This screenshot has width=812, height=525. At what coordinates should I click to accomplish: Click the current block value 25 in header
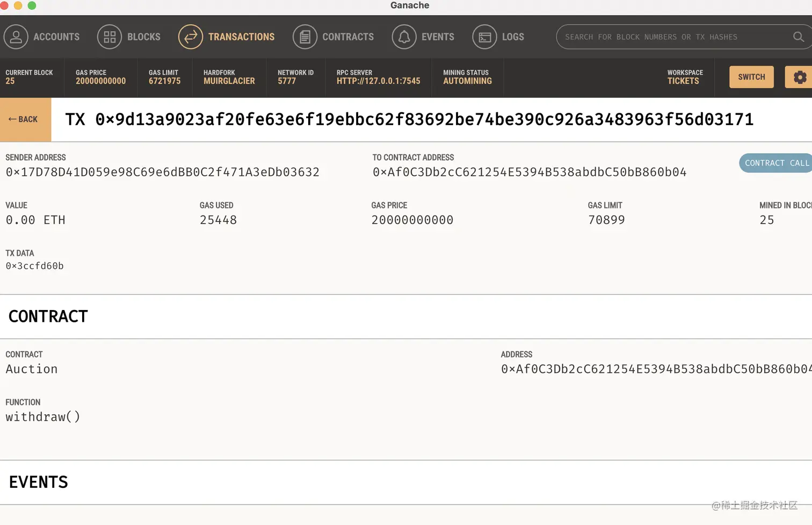coord(10,81)
